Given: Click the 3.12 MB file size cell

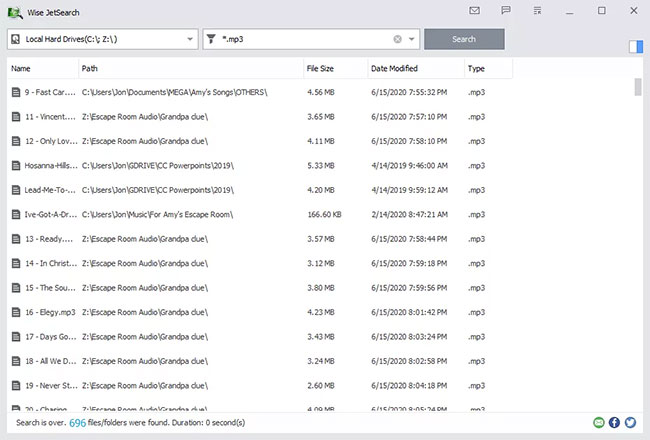Looking at the screenshot, I should coord(321,263).
